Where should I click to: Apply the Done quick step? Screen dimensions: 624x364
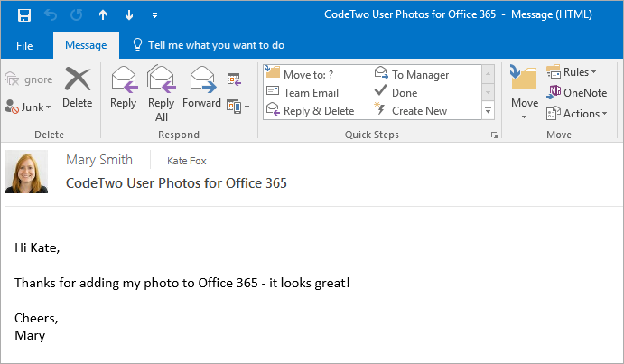(396, 92)
